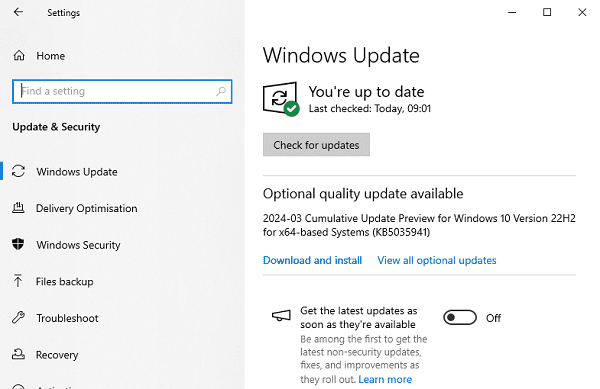Click the Home house icon
The width and height of the screenshot is (600, 389).
(19, 56)
